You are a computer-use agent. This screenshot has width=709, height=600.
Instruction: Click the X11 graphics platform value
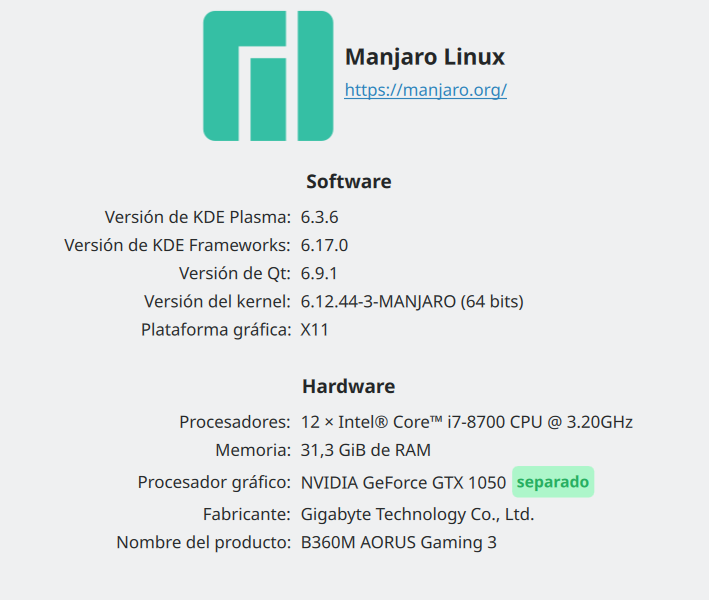click(x=314, y=329)
